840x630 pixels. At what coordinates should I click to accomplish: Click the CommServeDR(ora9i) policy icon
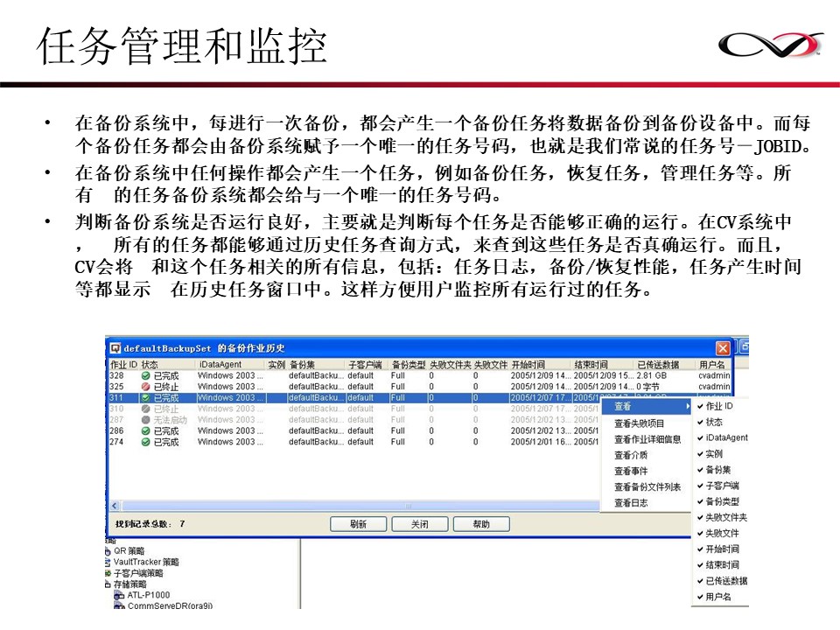[x=120, y=605]
